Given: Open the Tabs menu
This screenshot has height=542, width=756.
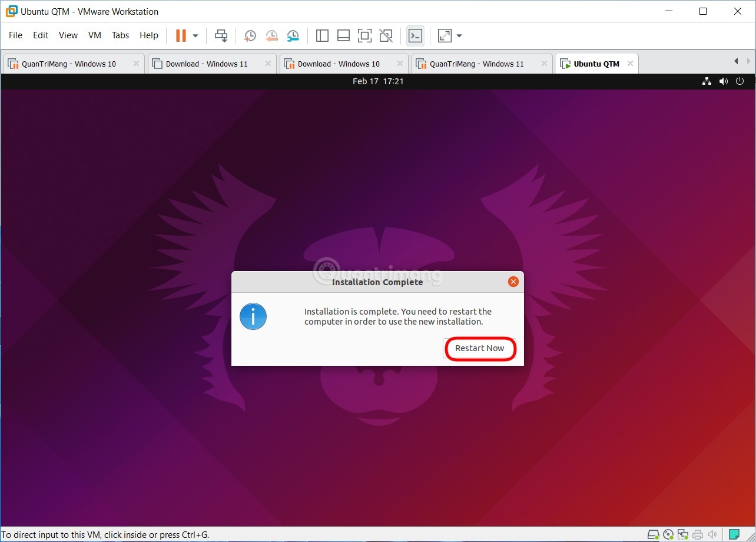Looking at the screenshot, I should click(120, 35).
